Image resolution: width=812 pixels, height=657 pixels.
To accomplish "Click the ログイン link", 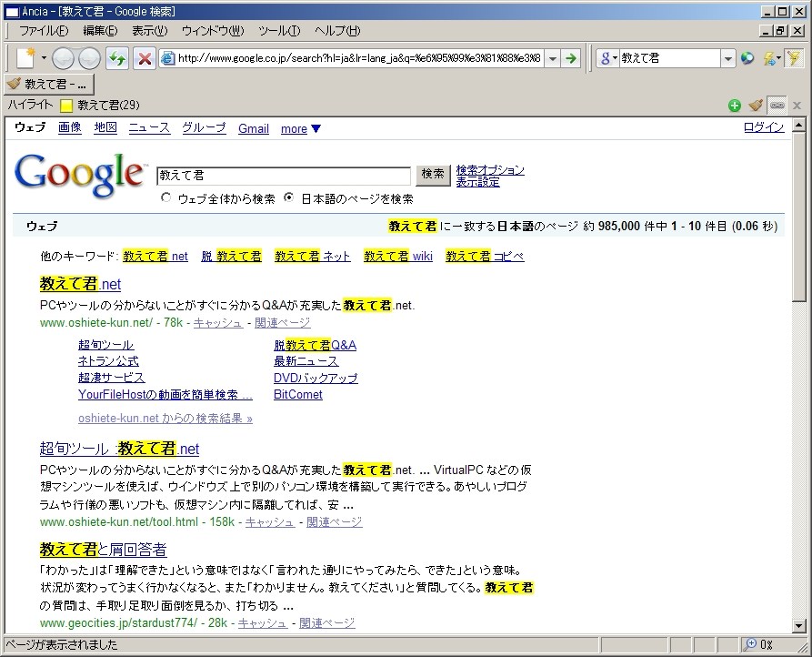I will (764, 127).
